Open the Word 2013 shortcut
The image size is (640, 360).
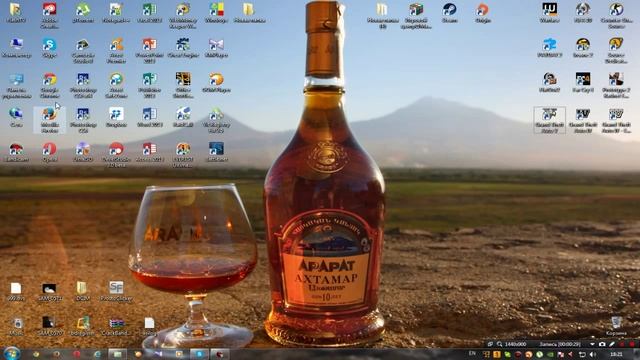(x=149, y=117)
